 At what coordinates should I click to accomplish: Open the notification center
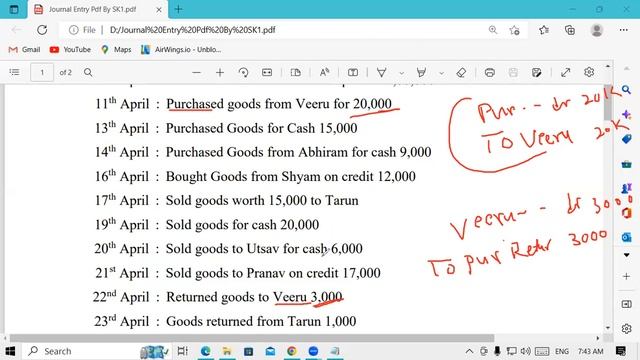pos(621,351)
